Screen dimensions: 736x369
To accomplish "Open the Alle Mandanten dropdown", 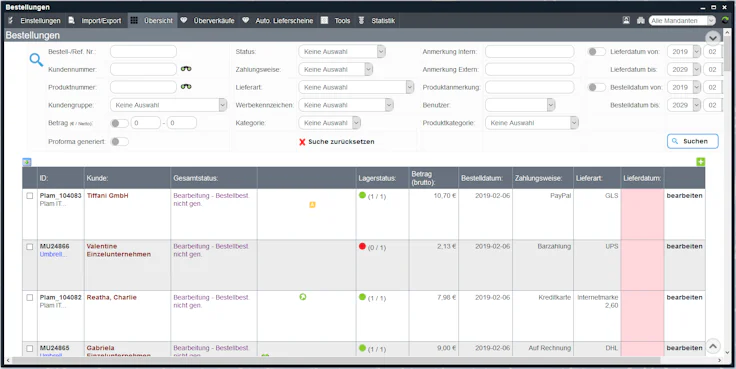I will (x=682, y=21).
